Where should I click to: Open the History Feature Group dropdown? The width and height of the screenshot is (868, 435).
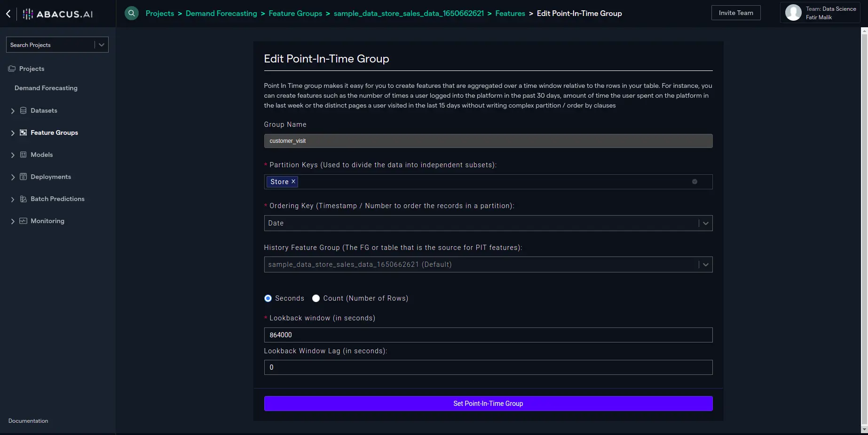(x=705, y=264)
